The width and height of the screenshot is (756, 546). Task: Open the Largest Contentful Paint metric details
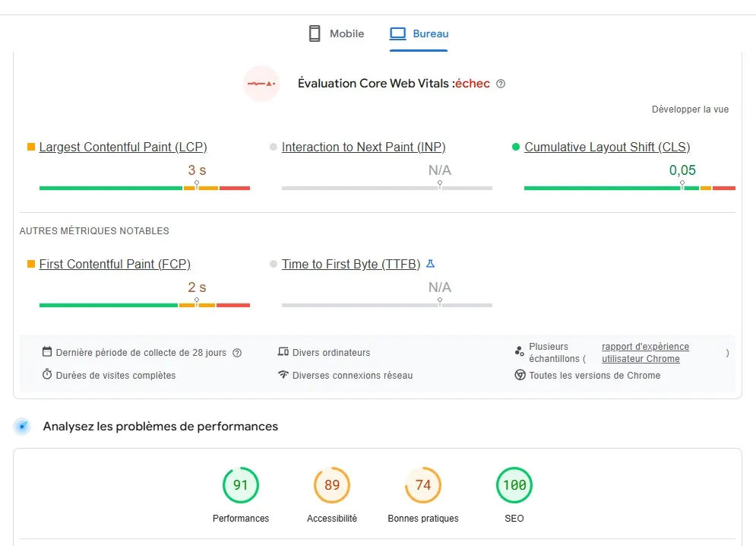(123, 147)
